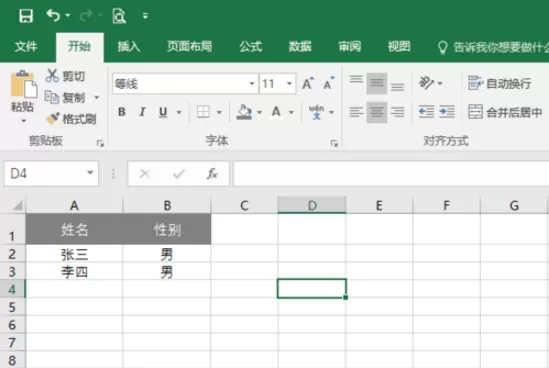Decrease font size with small A icon
The width and height of the screenshot is (549, 368).
328,83
